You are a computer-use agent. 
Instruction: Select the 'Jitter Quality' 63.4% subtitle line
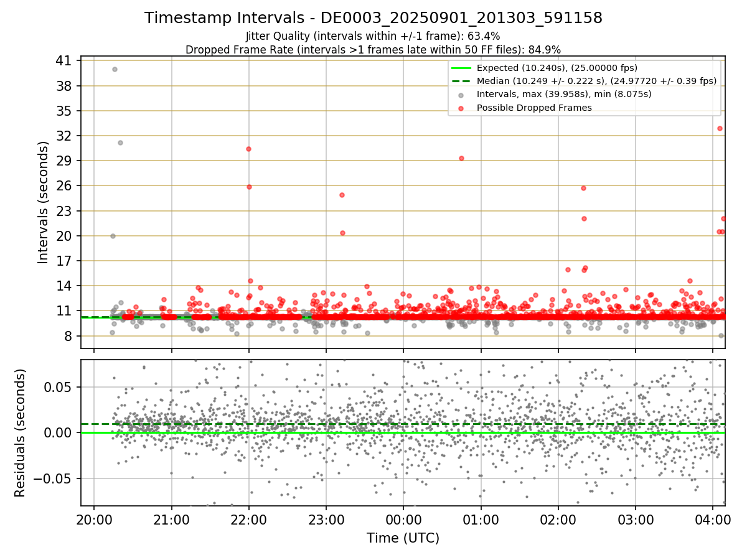[373, 36]
